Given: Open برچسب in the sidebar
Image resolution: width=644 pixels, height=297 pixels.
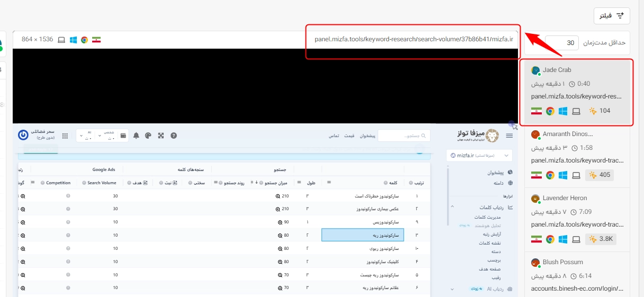Looking at the screenshot, I should (495, 260).
